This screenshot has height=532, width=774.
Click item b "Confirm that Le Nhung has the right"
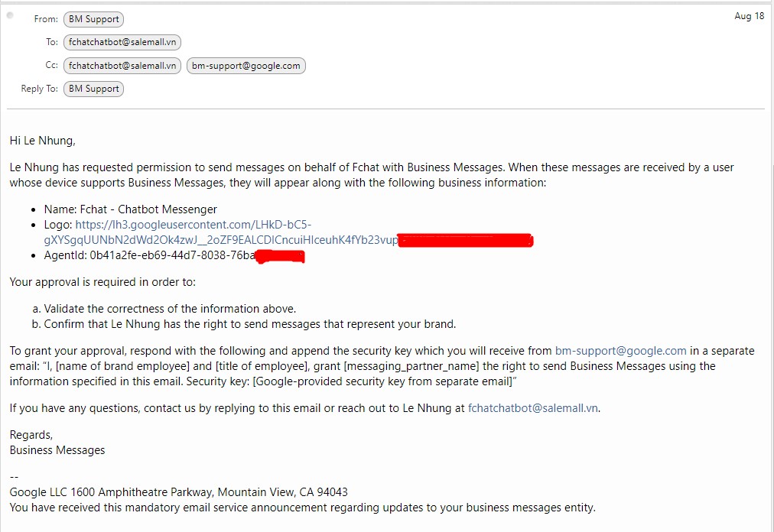[250, 324]
